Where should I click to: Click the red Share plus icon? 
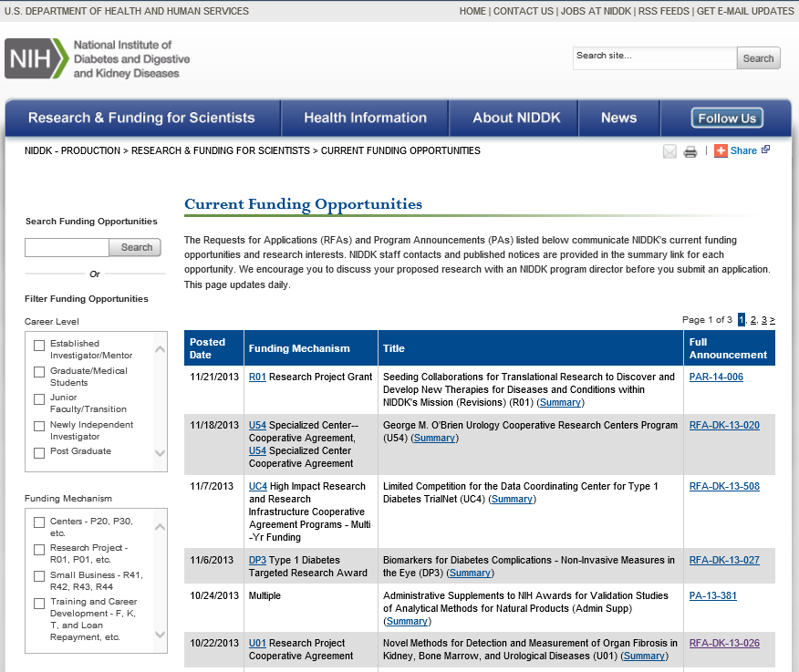721,150
